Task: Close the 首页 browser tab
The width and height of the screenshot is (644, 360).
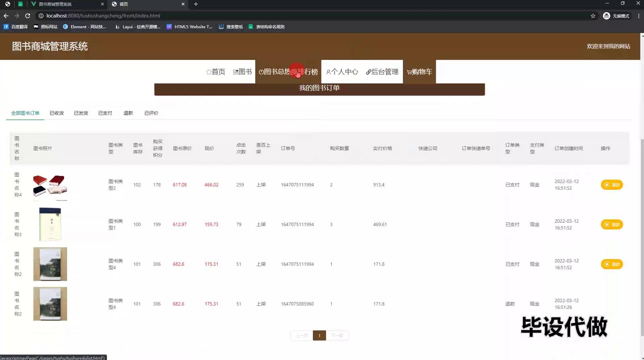Action: [x=183, y=4]
